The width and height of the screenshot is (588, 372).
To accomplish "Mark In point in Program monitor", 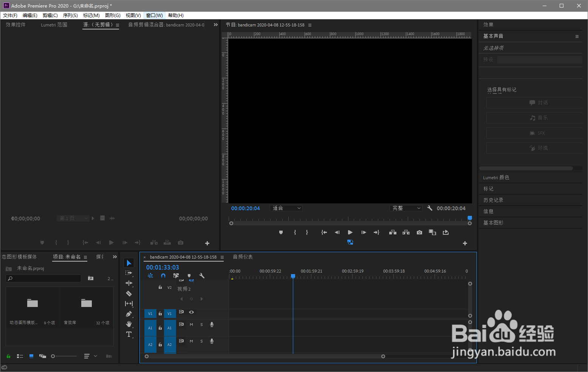I will click(295, 232).
